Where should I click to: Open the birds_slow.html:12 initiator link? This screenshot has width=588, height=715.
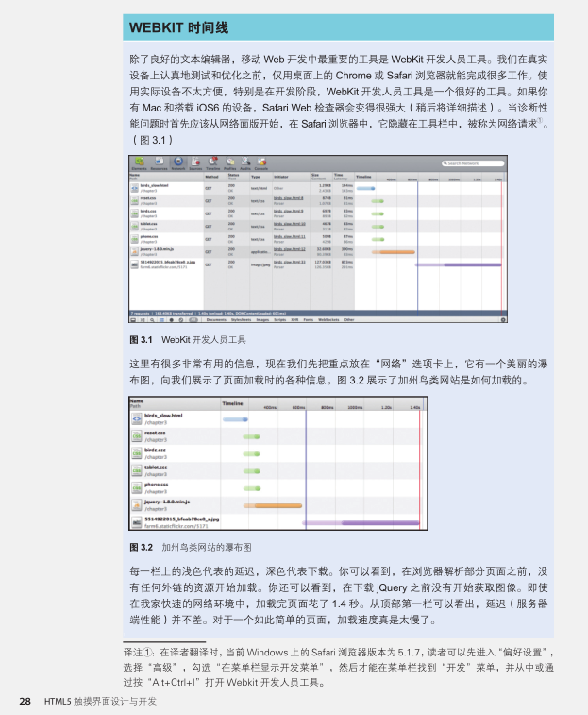290,249
